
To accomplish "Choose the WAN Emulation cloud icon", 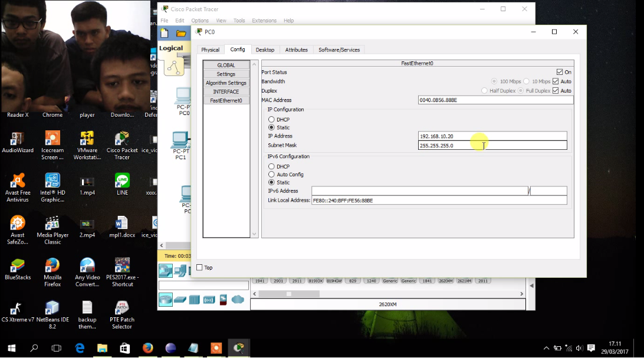I will tap(238, 299).
